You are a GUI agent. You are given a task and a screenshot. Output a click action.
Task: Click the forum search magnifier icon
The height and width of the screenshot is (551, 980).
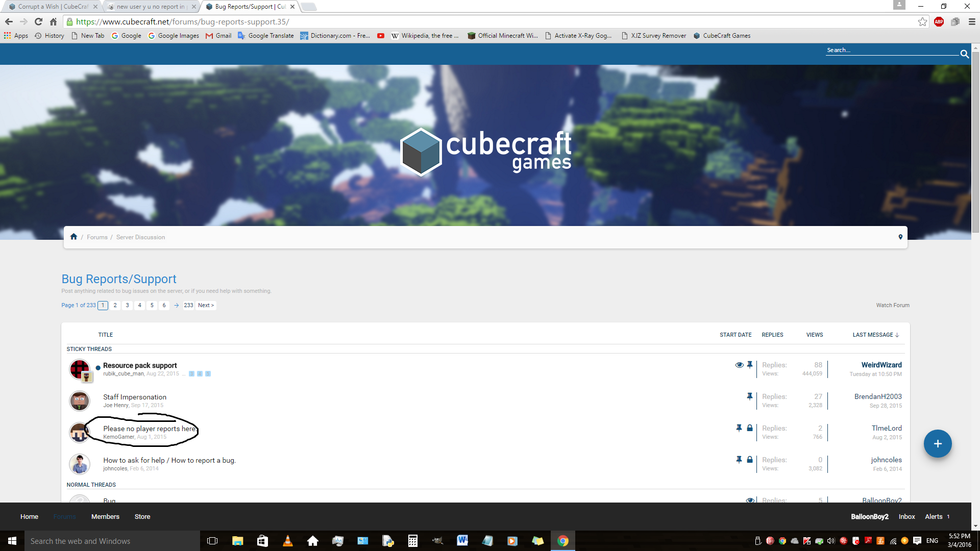(x=964, y=54)
